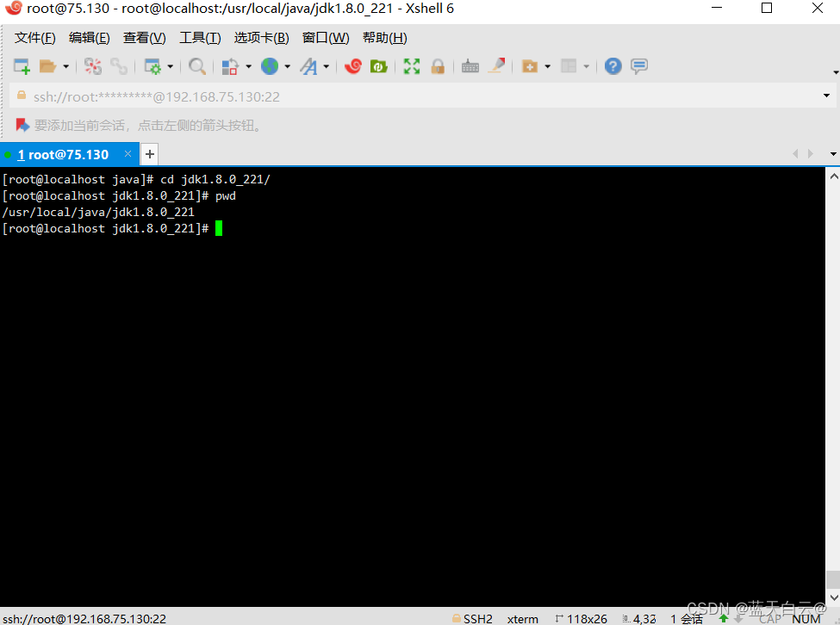The width and height of the screenshot is (840, 625).
Task: Open the 工具(T) menu
Action: tap(200, 37)
